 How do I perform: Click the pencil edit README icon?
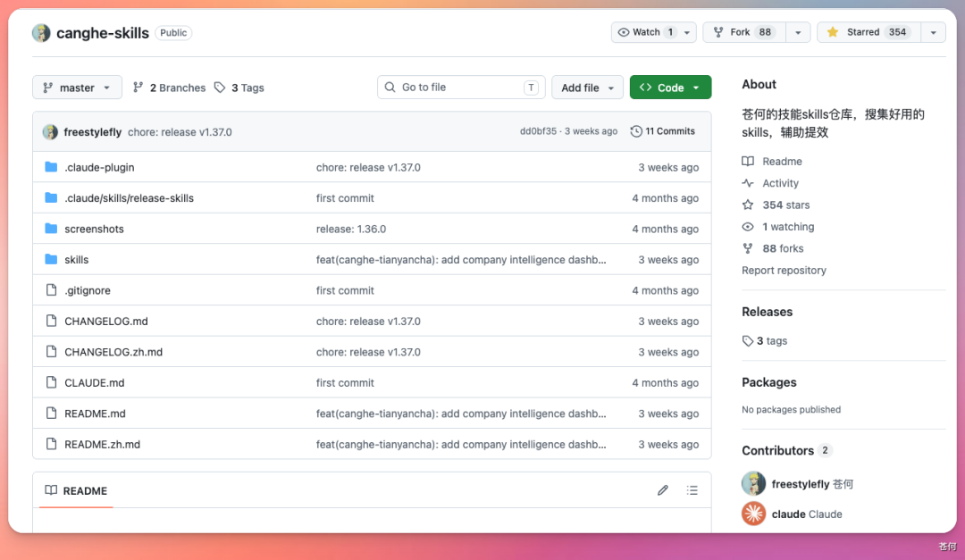pos(662,490)
